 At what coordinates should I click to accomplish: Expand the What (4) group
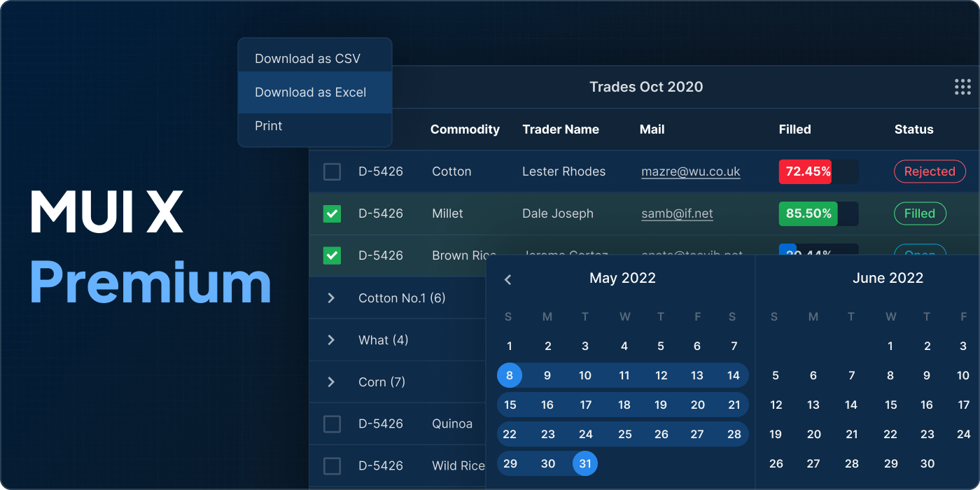pyautogui.click(x=330, y=339)
